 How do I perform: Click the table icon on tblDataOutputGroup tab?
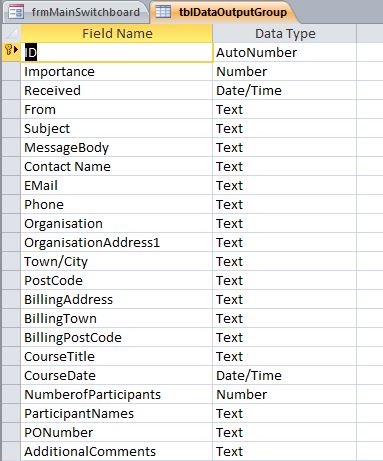[163, 12]
